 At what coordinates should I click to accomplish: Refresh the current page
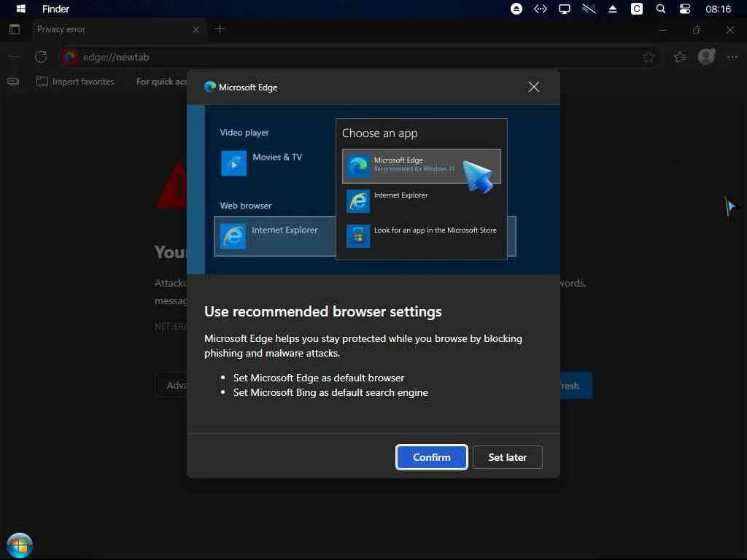tap(41, 57)
